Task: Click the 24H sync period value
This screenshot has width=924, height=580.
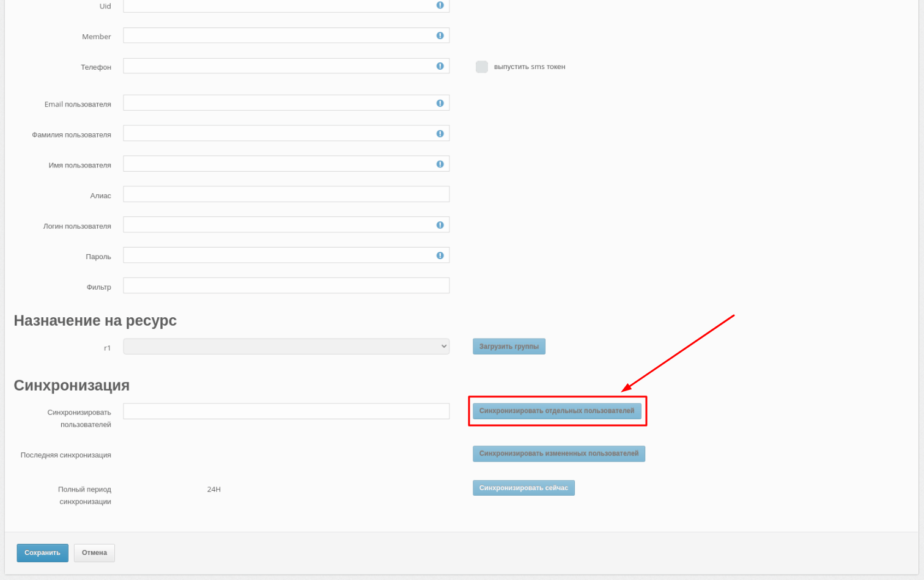Action: coord(214,490)
